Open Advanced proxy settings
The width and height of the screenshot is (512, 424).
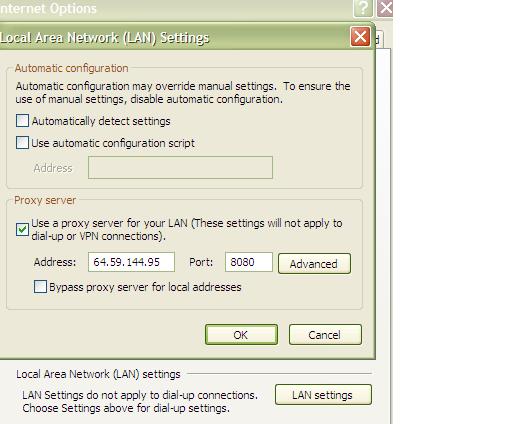[314, 264]
